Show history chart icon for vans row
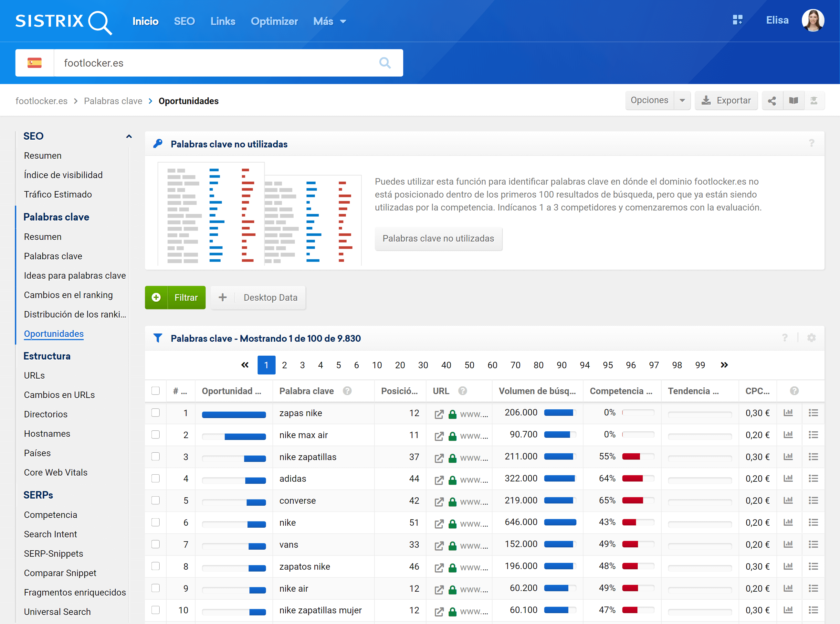 788,544
